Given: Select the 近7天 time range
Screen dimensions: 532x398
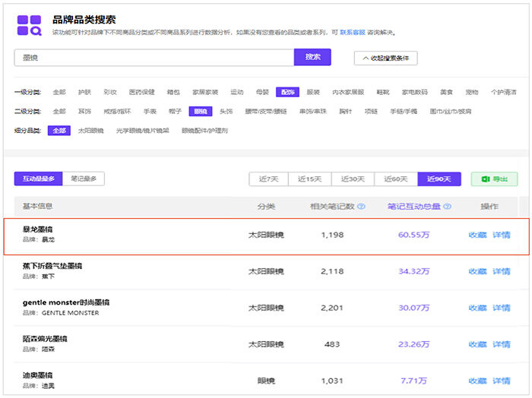Looking at the screenshot, I should (x=269, y=179).
